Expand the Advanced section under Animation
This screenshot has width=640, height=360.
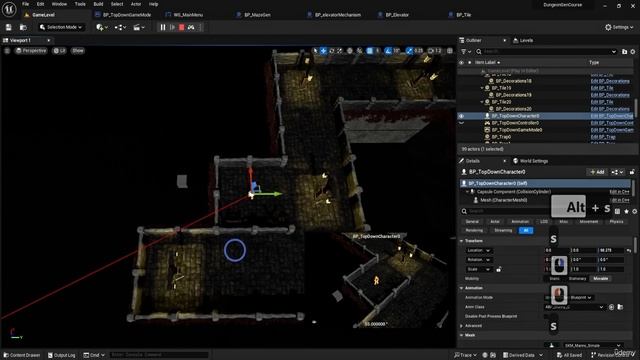[x=462, y=326]
